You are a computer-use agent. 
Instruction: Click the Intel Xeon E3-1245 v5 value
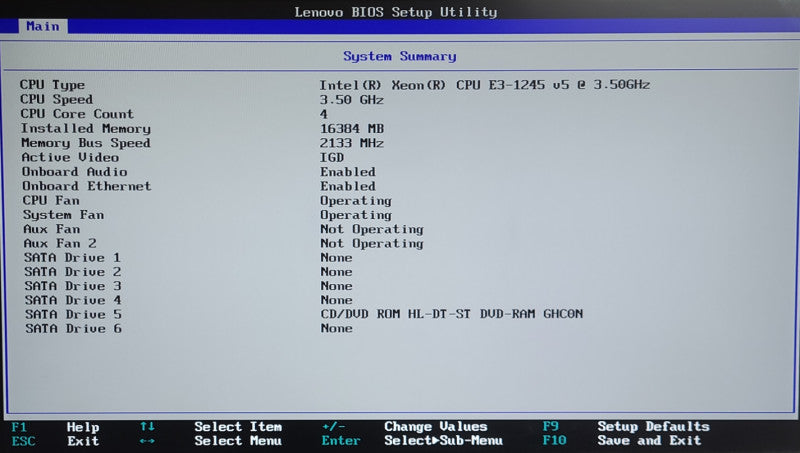[x=485, y=85]
